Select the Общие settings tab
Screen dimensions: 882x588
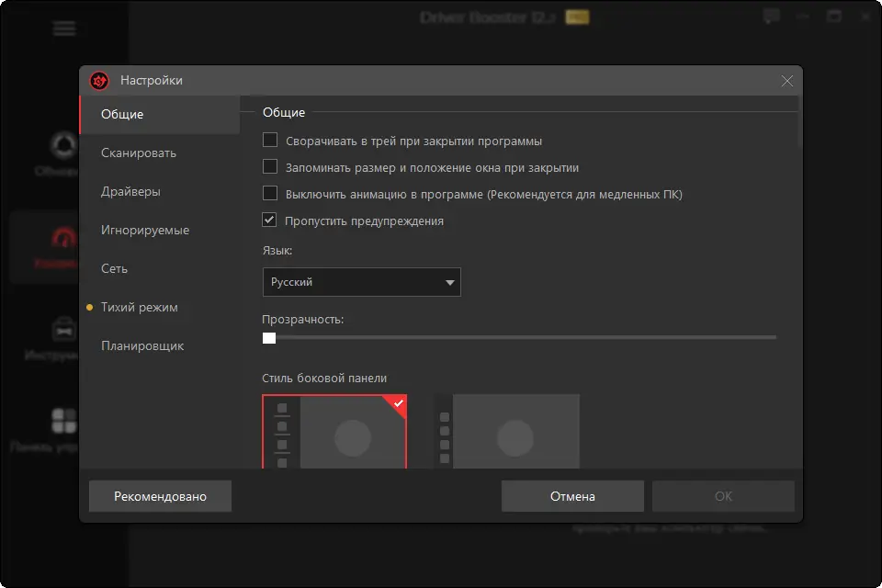[160, 114]
